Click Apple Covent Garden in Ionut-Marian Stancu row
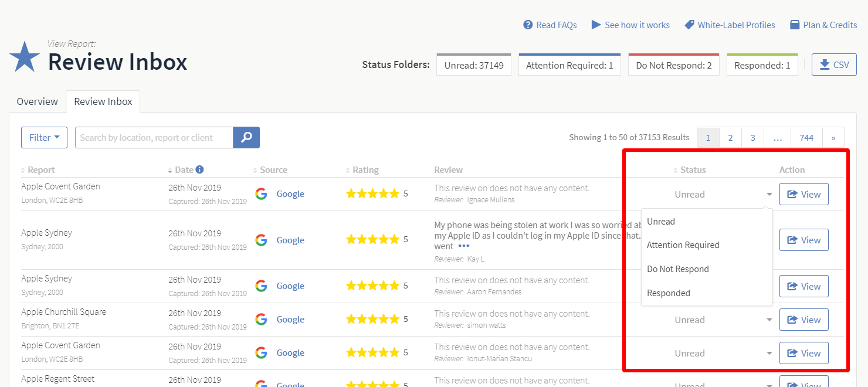 60,345
